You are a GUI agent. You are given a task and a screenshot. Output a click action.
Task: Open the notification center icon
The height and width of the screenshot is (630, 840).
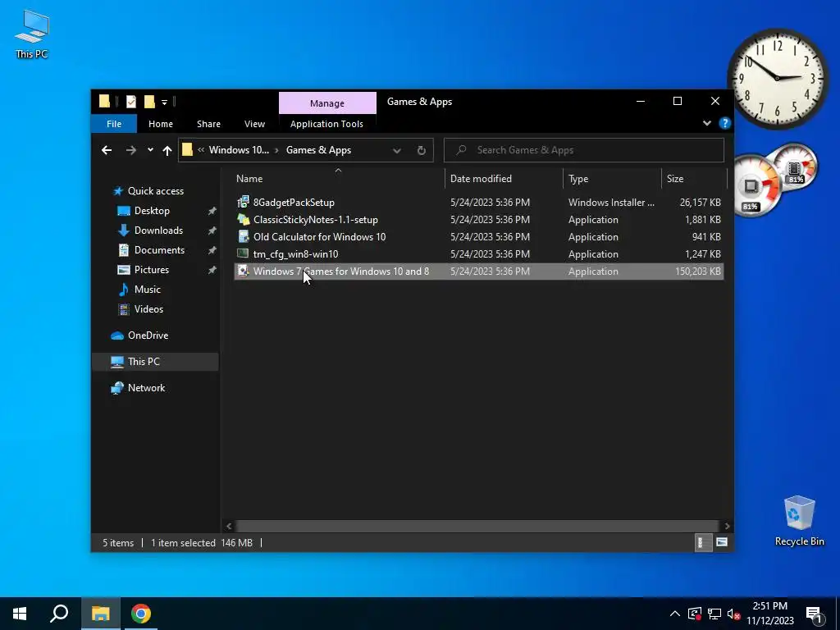815,614
